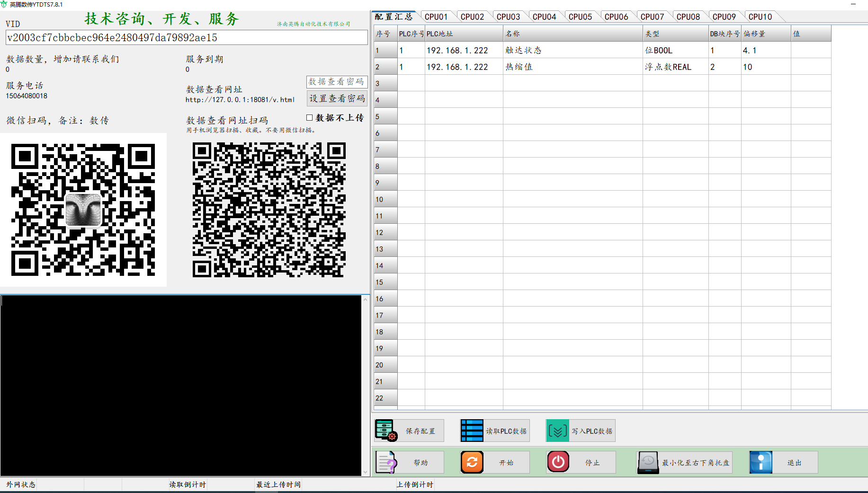
Task: Click the black log output area
Action: (x=181, y=386)
